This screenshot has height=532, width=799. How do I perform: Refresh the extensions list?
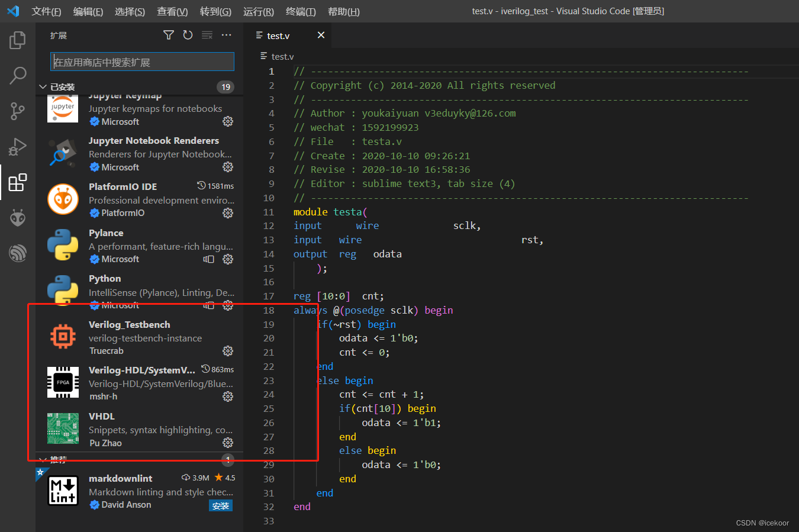188,36
